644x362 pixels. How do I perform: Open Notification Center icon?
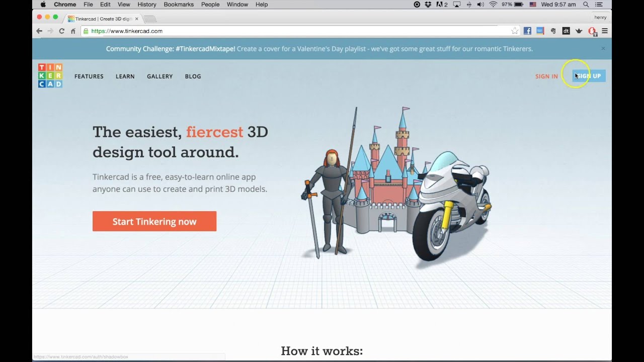599,5
